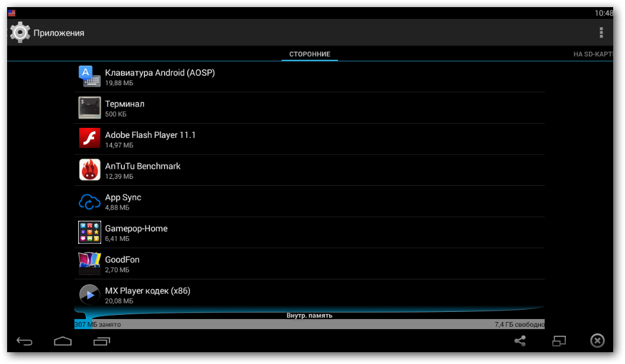Open the three-dot overflow menu
Image resolution: width=625 pixels, height=364 pixels.
coord(601,33)
